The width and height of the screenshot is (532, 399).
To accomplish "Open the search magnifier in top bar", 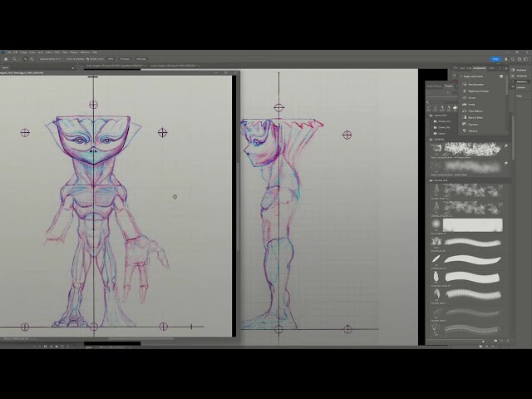I will [513, 59].
